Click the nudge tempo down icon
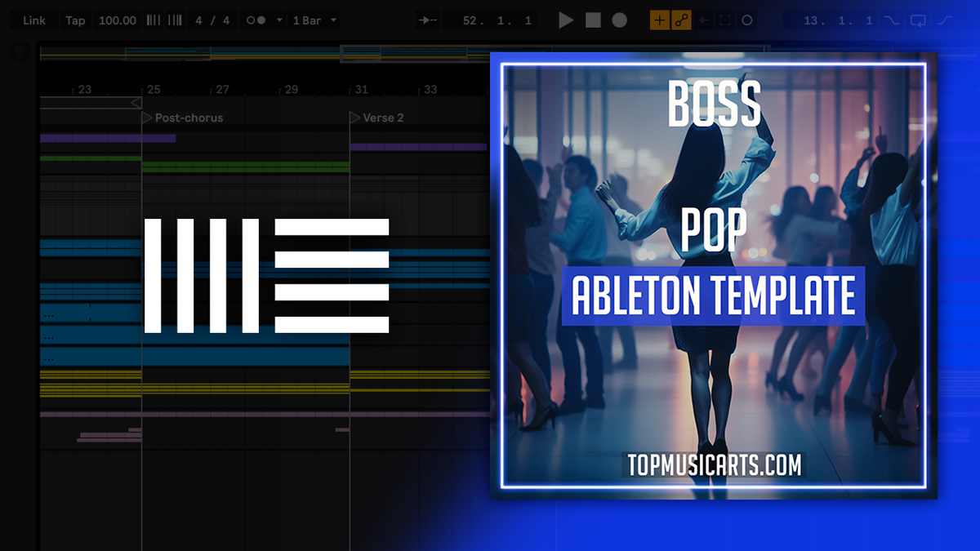Screen dimensions: 980x551 [153, 20]
